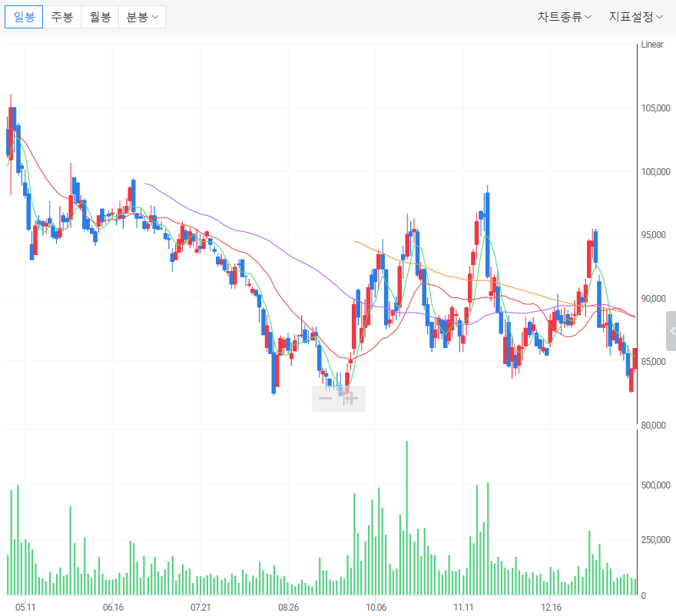Click the 105,000 price axis label
Screen dimensions: 676x616
tap(656, 108)
